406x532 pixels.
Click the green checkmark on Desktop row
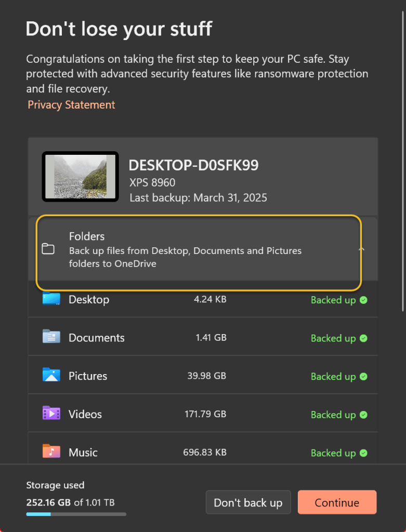tap(363, 300)
